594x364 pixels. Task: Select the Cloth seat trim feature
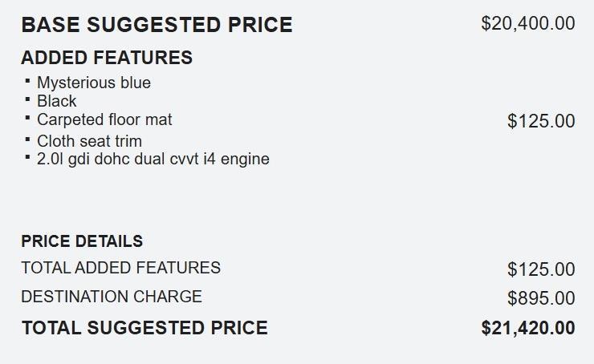pyautogui.click(x=89, y=141)
